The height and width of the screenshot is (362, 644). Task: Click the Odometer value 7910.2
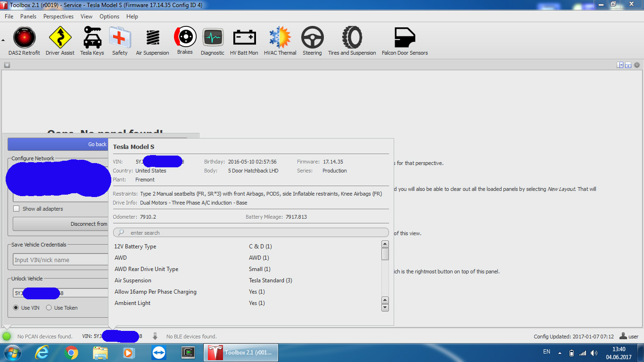[x=148, y=217]
